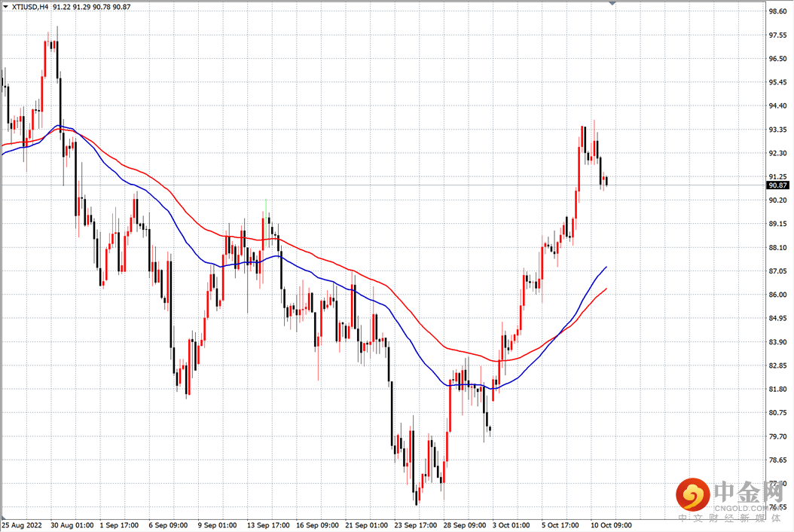This screenshot has height=532, width=794.
Task: Click time axis label 9 Sep 01:00
Action: point(217,525)
